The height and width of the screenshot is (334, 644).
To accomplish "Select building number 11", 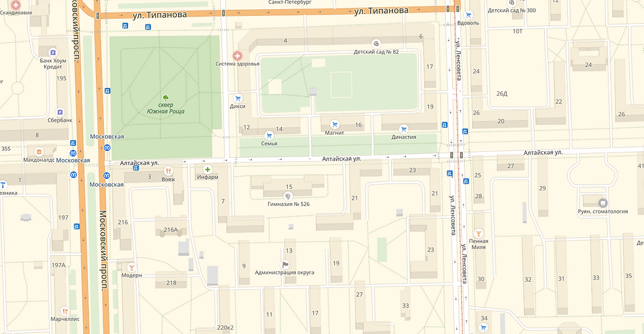I will [269, 314].
